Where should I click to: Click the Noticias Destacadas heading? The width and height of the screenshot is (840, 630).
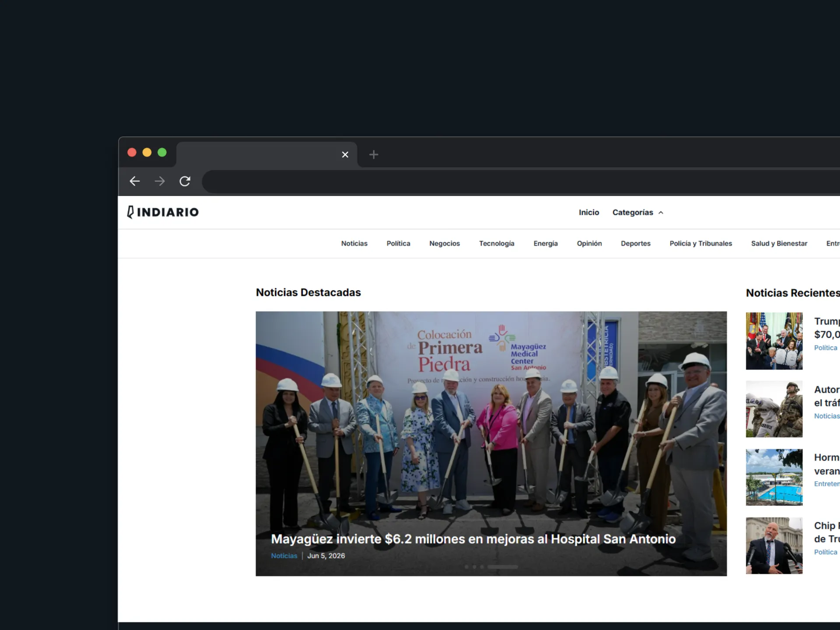coord(308,292)
